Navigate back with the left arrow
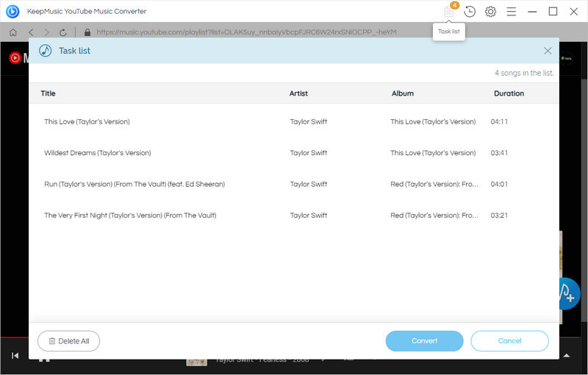 click(x=31, y=32)
